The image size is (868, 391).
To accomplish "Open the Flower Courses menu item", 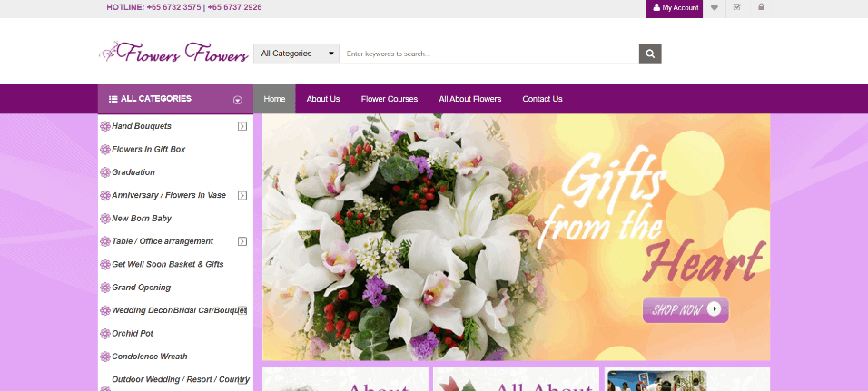I will coord(390,99).
